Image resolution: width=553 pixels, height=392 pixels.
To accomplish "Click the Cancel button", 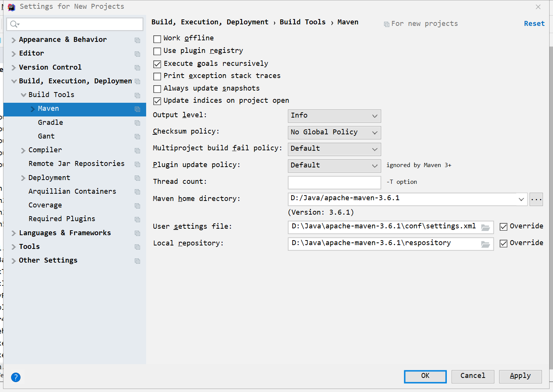I will pyautogui.click(x=473, y=376).
